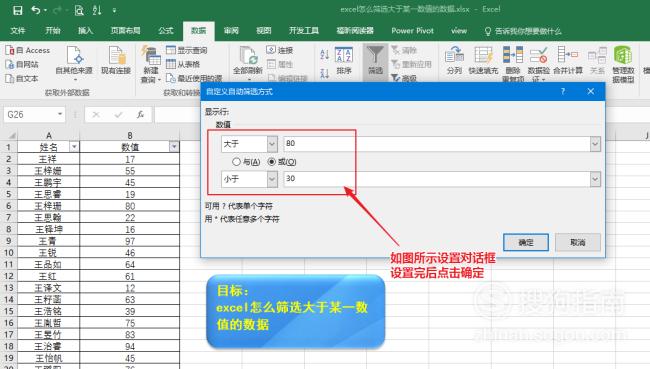This screenshot has height=369, width=650.
Task: Click the 快速填充 flash fill icon
Action: click(x=483, y=61)
